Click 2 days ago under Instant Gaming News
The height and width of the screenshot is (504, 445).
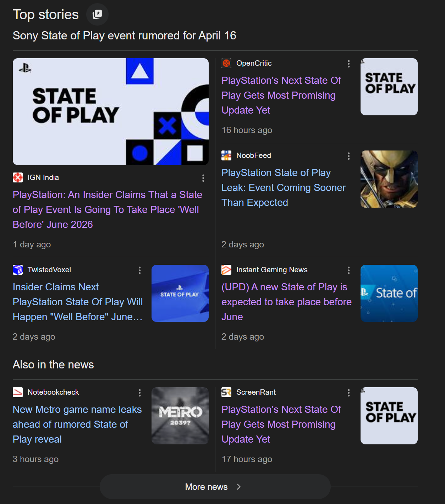click(x=243, y=337)
